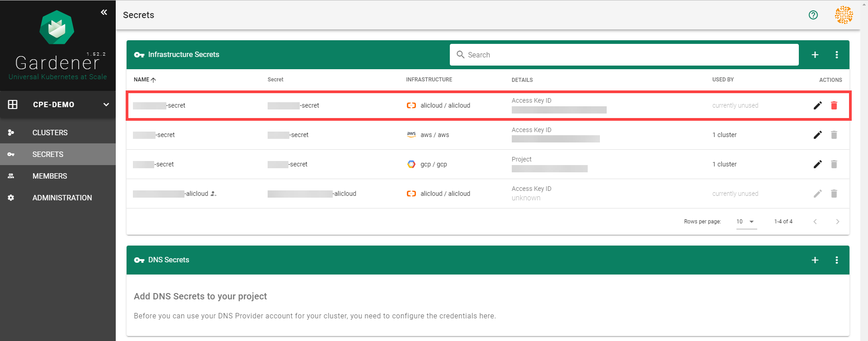The width and height of the screenshot is (868, 341).
Task: Edit the gcp secret row
Action: (817, 164)
